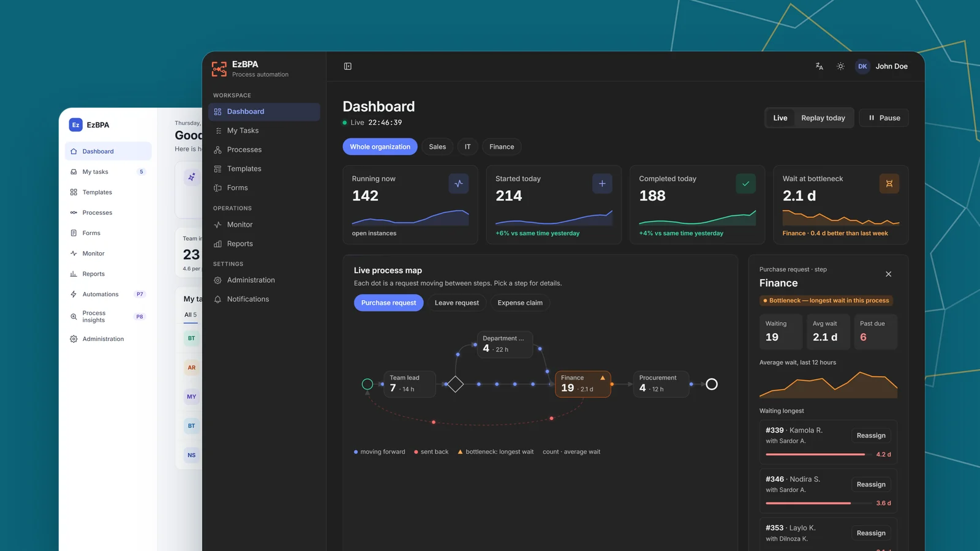Open the DK user avatar menu
The height and width of the screenshot is (551, 980).
point(862,66)
